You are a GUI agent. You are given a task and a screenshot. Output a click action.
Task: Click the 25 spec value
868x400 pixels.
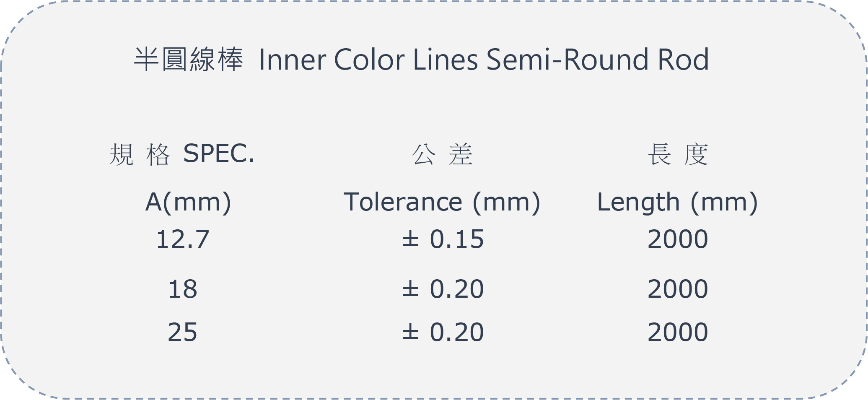183,332
